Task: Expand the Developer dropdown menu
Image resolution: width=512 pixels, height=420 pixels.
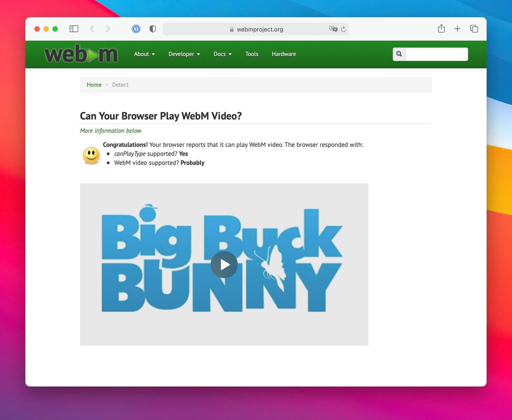Action: [x=184, y=54]
